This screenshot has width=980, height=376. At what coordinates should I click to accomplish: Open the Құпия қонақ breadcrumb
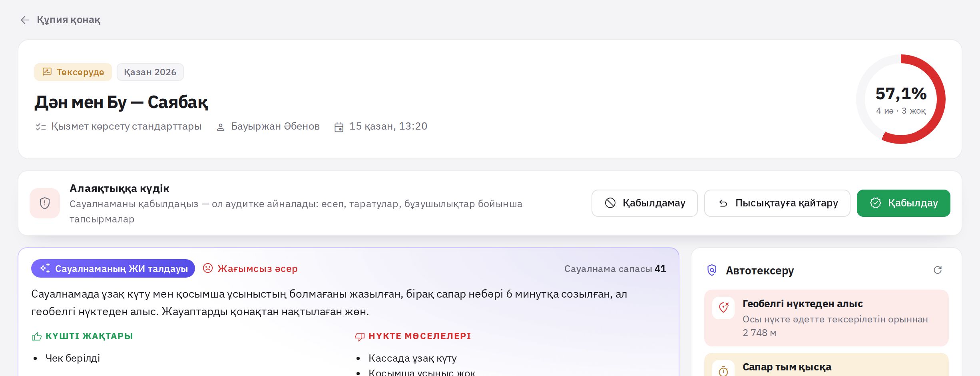pos(68,20)
